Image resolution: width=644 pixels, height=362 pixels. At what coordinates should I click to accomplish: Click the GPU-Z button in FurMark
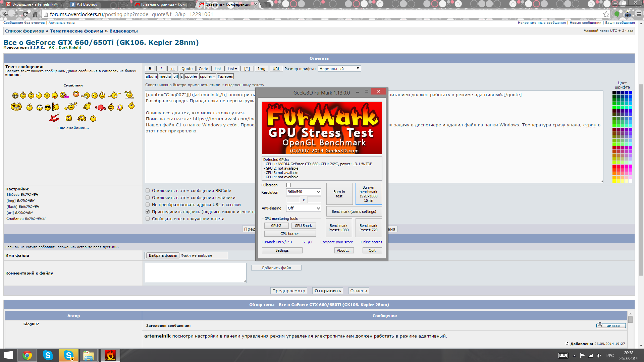276,226
